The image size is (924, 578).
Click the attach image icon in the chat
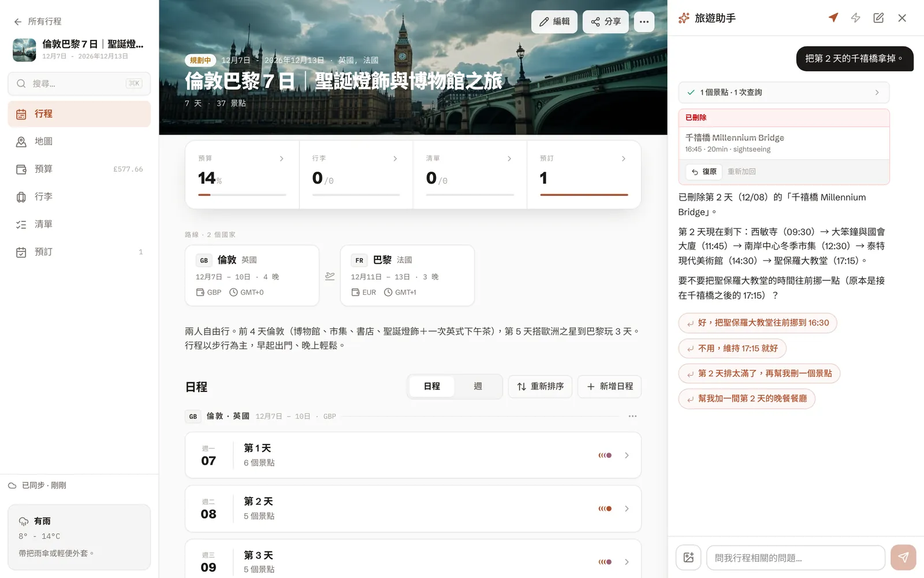688,558
